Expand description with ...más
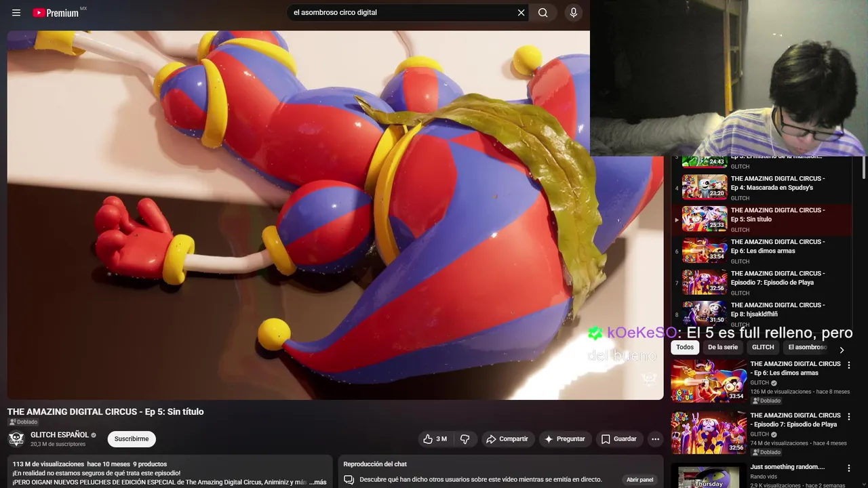Screen dimensions: 868x488 (x=317, y=482)
